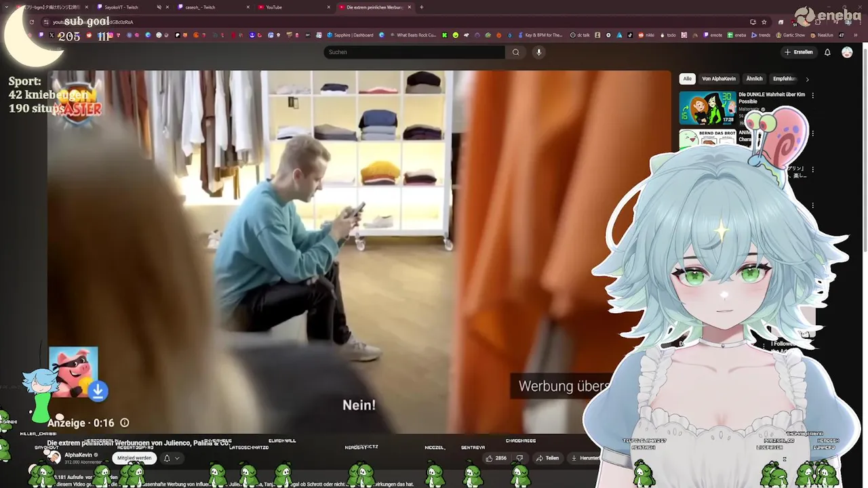
Task: Open Gartic Show bookmark
Action: pyautogui.click(x=791, y=35)
